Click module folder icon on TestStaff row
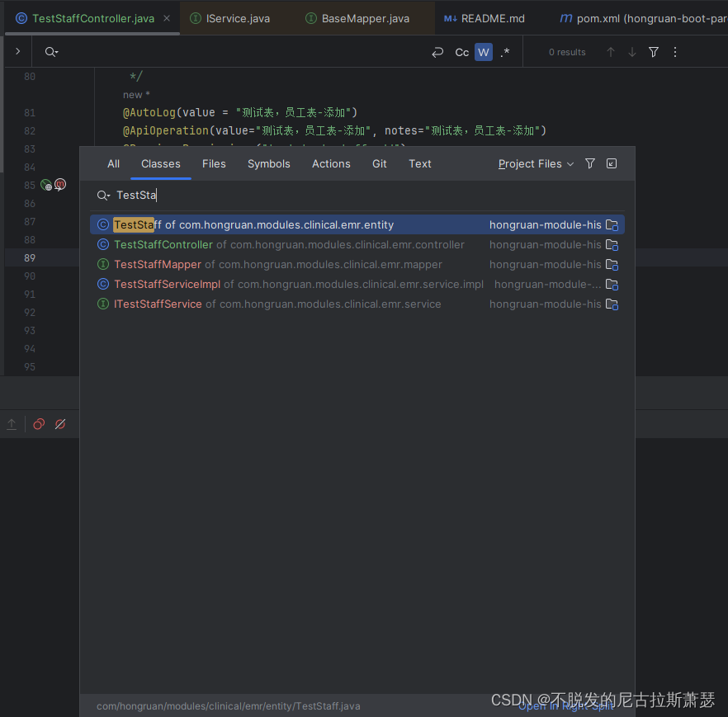Image resolution: width=728 pixels, height=717 pixels. tap(612, 225)
